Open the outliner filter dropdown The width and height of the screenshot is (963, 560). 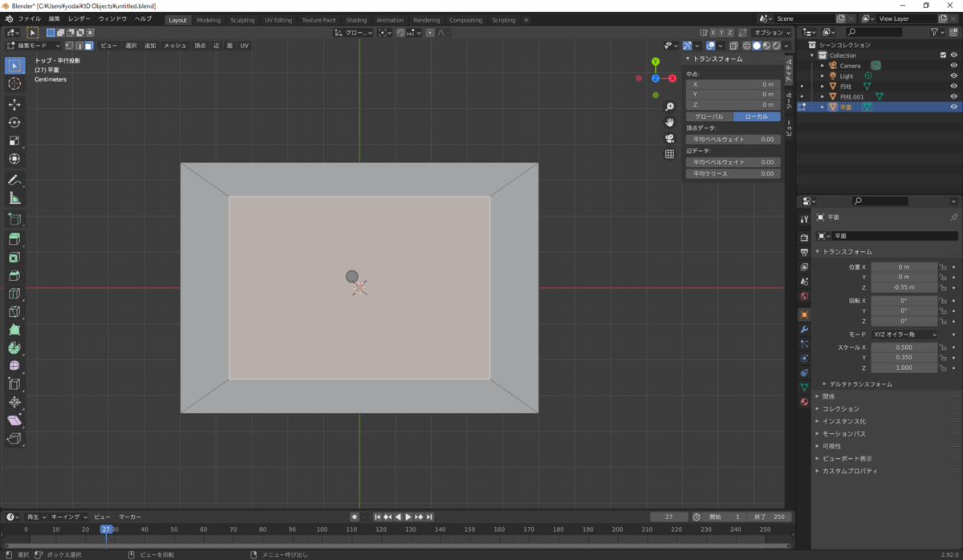937,32
